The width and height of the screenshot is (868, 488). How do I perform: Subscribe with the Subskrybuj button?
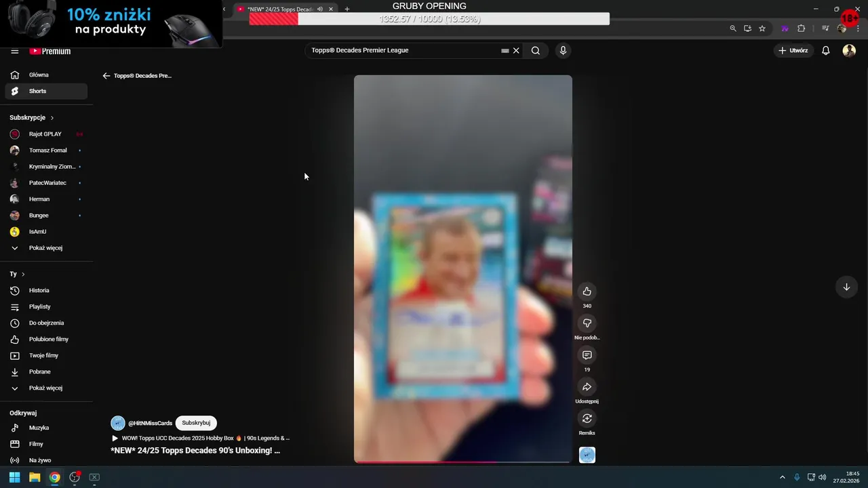196,423
